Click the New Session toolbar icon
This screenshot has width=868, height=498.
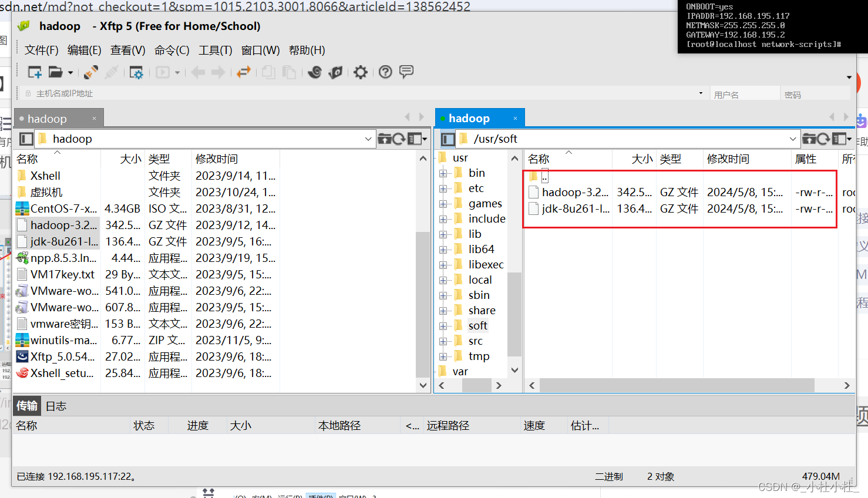pyautogui.click(x=35, y=72)
